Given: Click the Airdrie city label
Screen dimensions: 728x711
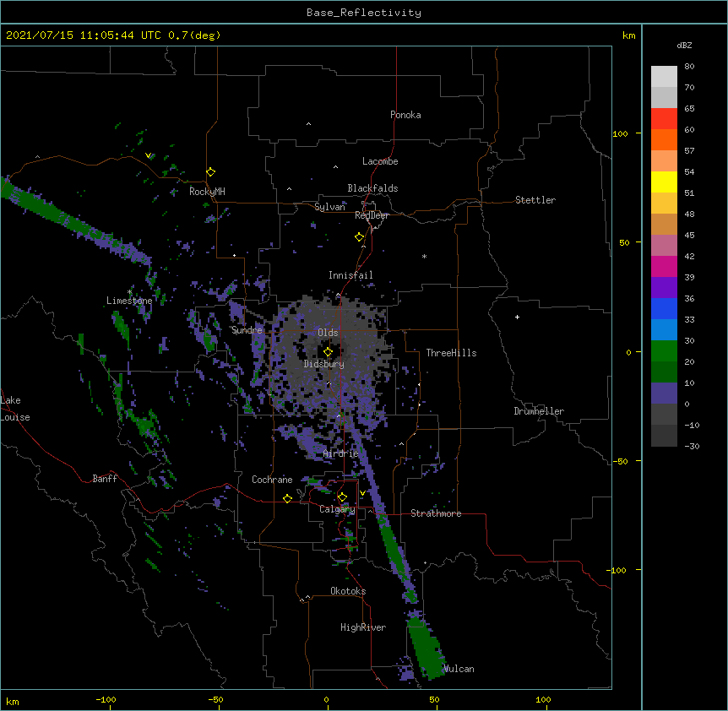Looking at the screenshot, I should [x=340, y=453].
